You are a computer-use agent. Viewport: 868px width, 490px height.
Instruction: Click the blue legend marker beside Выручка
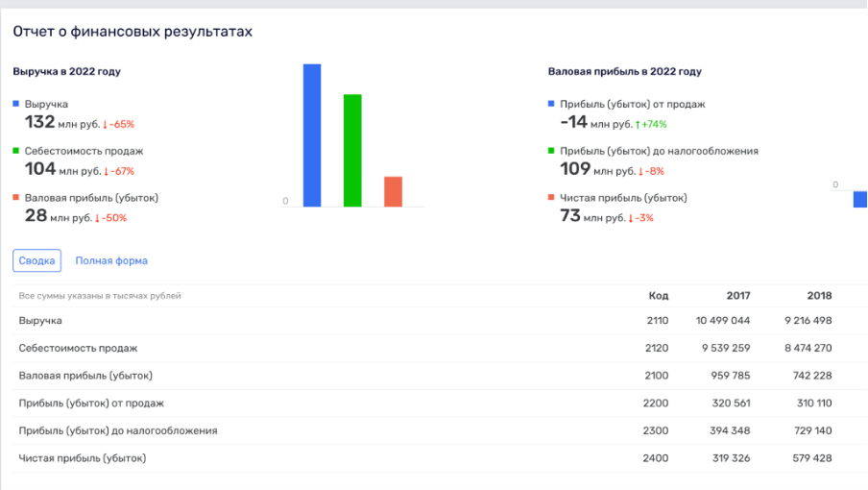16,104
